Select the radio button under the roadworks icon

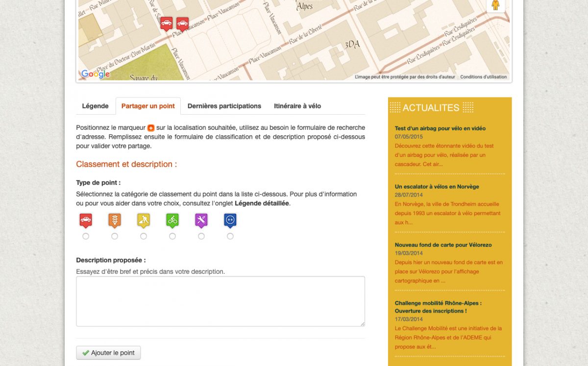click(x=144, y=236)
